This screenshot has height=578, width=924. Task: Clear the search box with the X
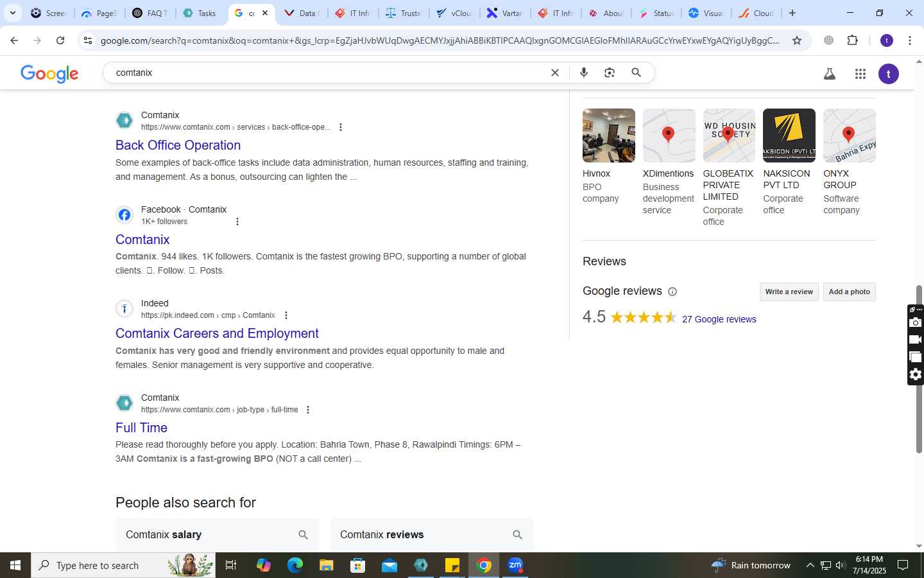point(555,73)
